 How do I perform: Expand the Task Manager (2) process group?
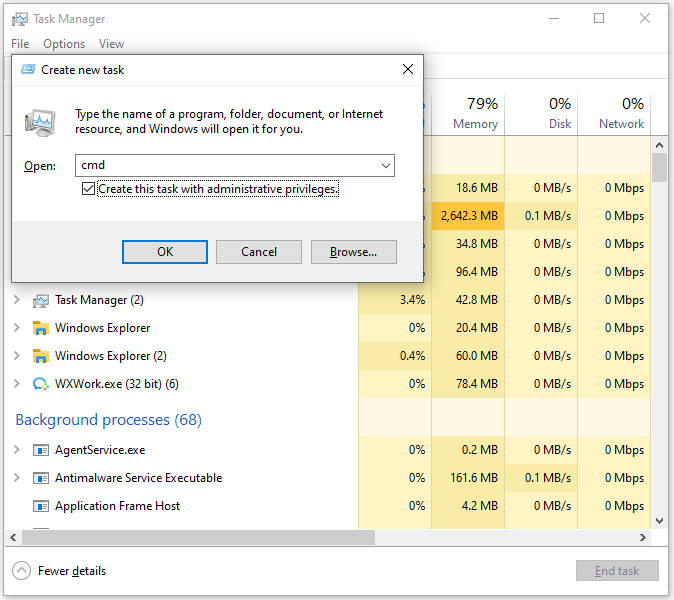(17, 300)
